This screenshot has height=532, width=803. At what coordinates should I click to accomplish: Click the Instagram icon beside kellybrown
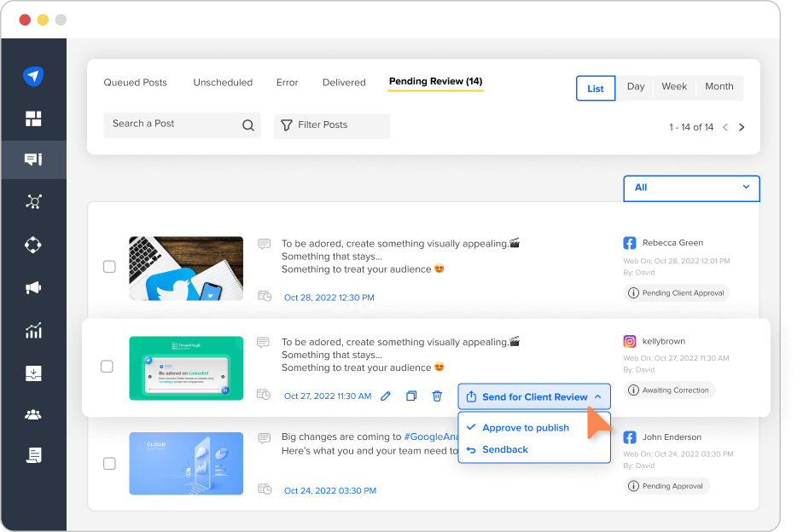pyautogui.click(x=629, y=341)
